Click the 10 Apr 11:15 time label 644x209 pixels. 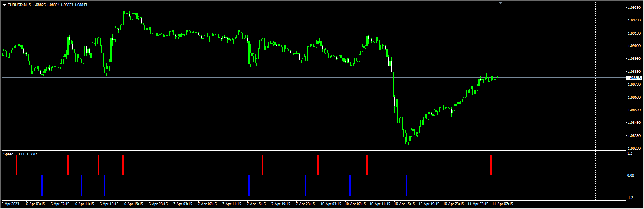[379, 204]
